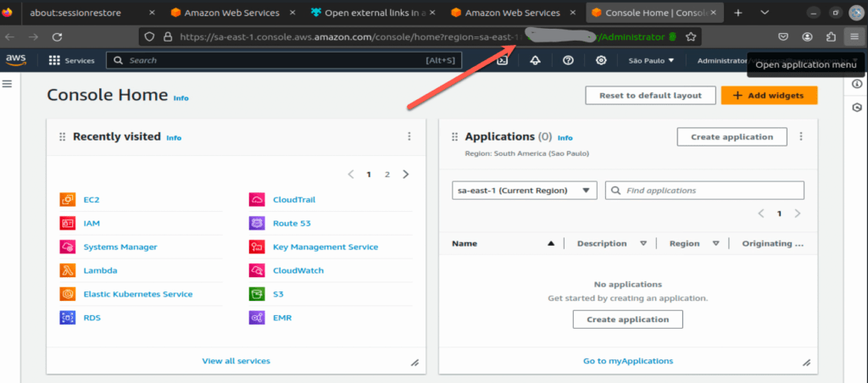
Task: Open the left navigation hamburger menu
Action: point(7,84)
